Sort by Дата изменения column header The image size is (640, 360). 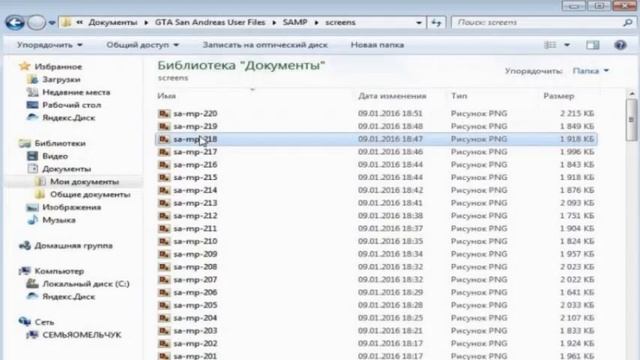(x=392, y=96)
